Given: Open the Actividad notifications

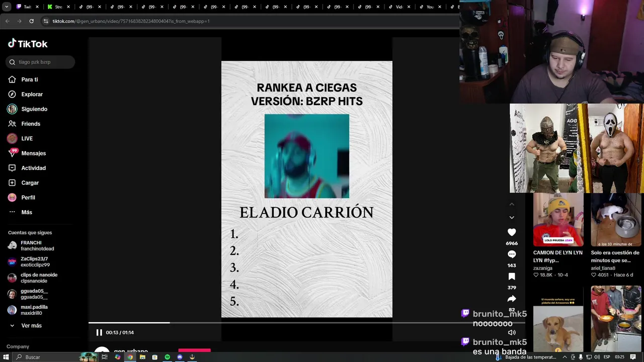Looking at the screenshot, I should pyautogui.click(x=27, y=168).
